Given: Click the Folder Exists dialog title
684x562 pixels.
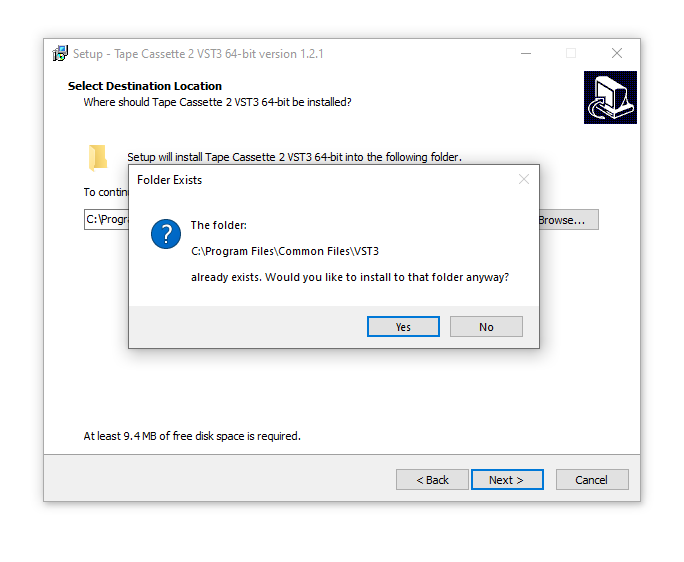Looking at the screenshot, I should (x=169, y=180).
